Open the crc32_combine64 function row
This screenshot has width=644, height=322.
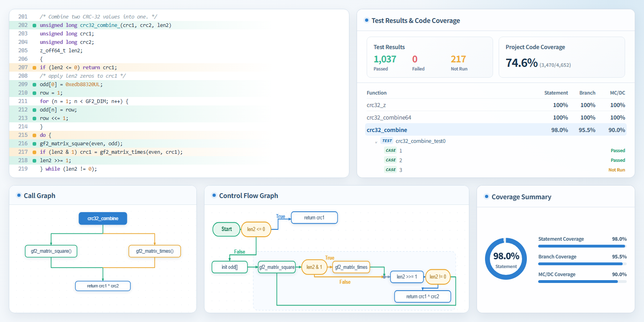pos(496,118)
